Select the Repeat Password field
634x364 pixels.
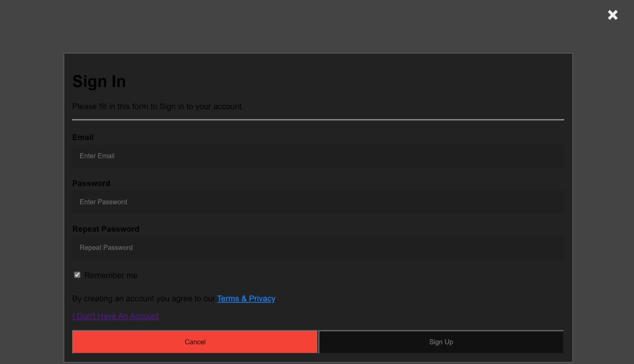coord(318,248)
